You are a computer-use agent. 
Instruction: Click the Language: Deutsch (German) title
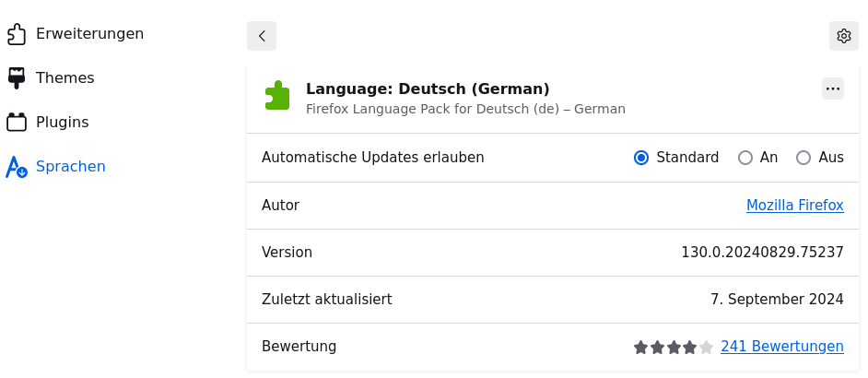(428, 89)
